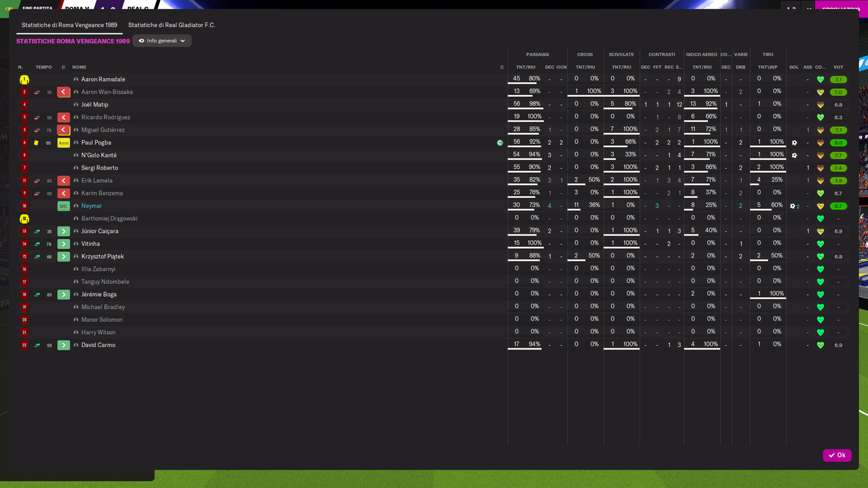Click Paul Pogba's 8.0 match rating
This screenshot has width=868, height=488.
(x=838, y=143)
